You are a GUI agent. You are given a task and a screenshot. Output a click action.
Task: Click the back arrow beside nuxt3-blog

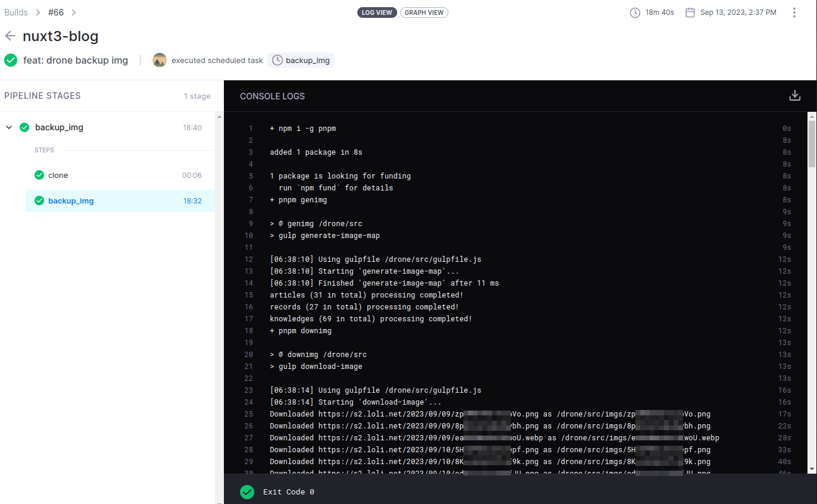pos(10,36)
